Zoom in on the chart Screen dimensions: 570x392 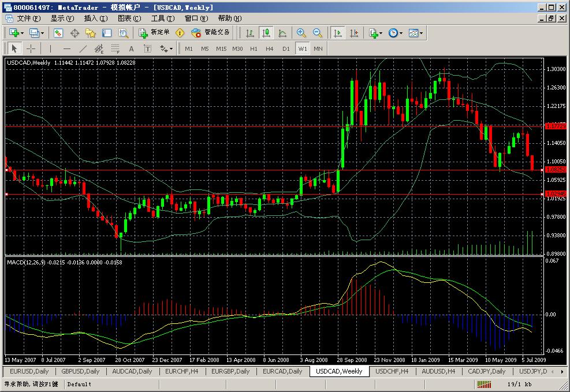(301, 33)
